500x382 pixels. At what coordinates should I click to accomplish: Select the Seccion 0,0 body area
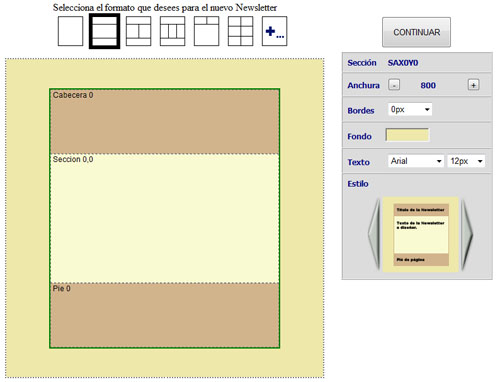[165, 218]
